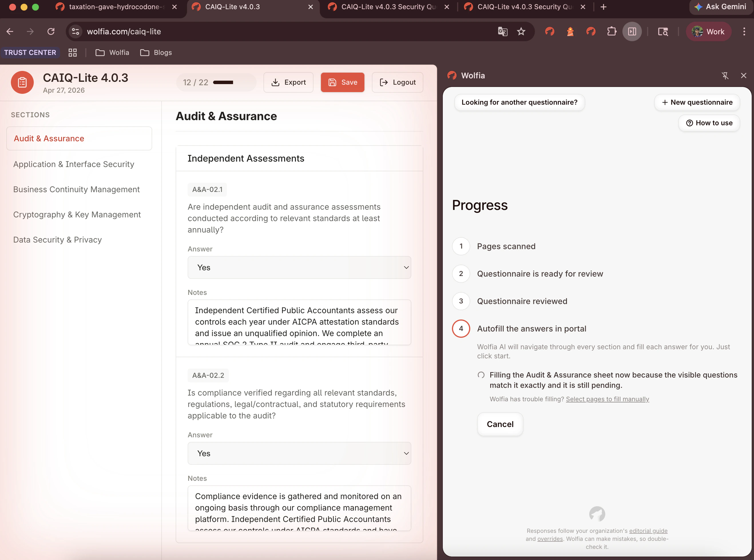Click the 12 / 22 progress bar
This screenshot has height=560, width=754.
click(x=223, y=82)
